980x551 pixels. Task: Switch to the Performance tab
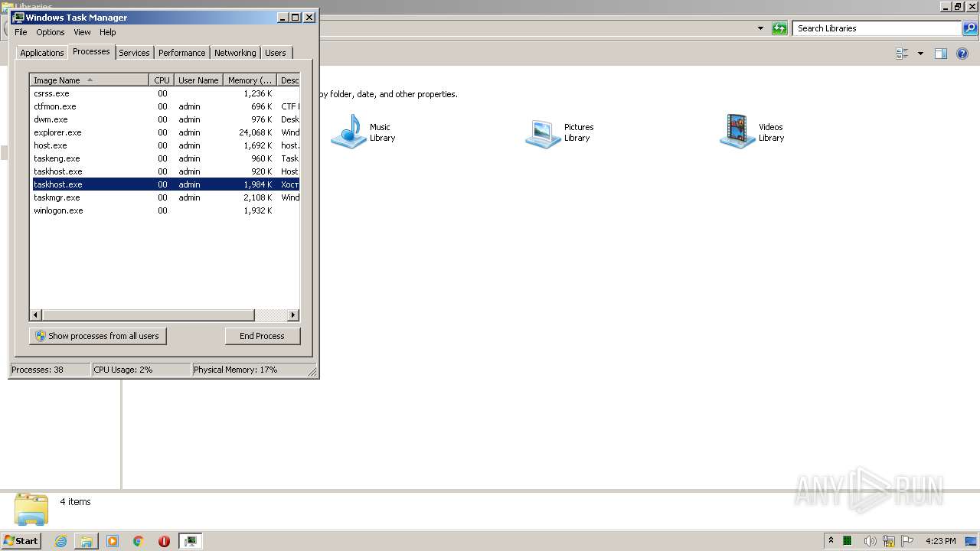(182, 53)
